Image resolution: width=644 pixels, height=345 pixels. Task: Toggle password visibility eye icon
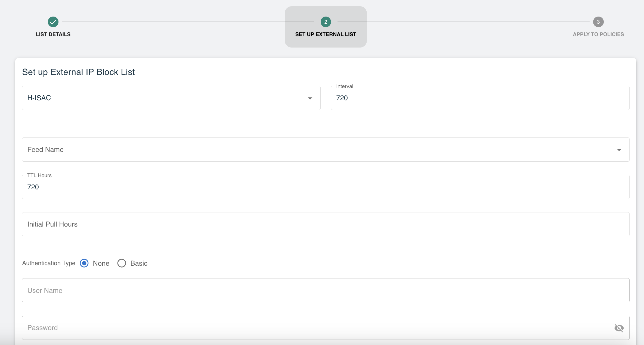tap(619, 328)
